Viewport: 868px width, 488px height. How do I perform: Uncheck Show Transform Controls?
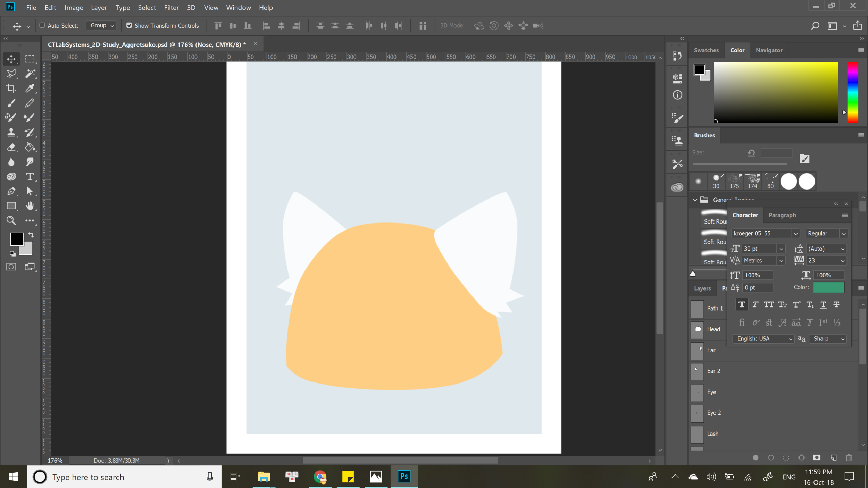tap(129, 25)
